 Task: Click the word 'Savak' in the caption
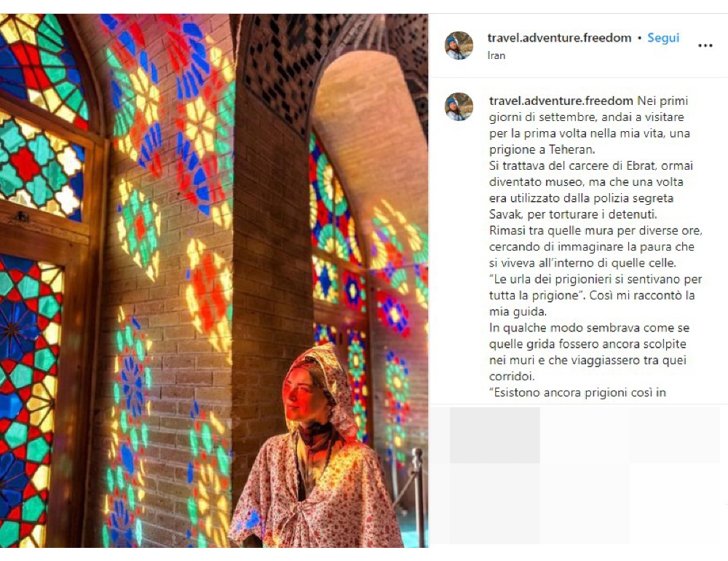point(506,214)
